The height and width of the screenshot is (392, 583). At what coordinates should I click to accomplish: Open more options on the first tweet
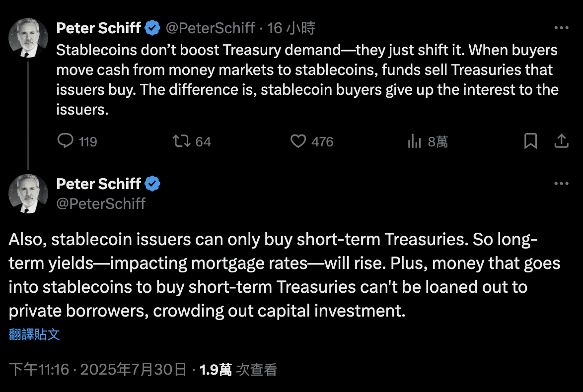click(562, 28)
